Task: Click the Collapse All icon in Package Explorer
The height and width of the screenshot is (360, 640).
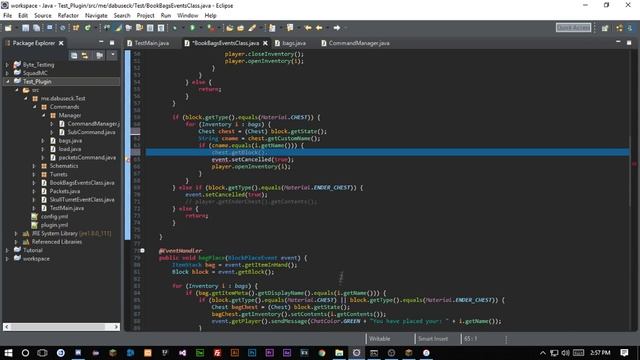Action: coord(74,56)
